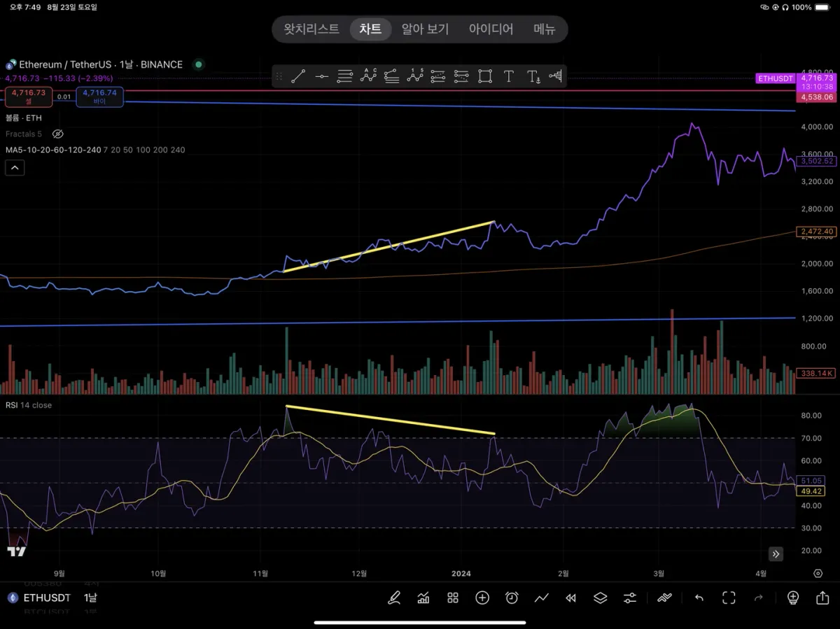Toggle the light bulb ideas icon
Screen dimensions: 840x629
(793, 598)
